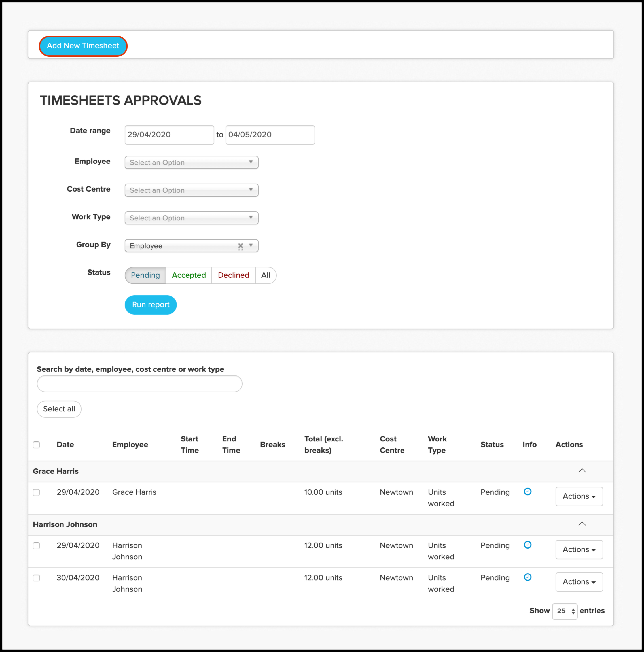Click info clock icon for Grace Harris row
This screenshot has width=644, height=652.
(x=528, y=492)
